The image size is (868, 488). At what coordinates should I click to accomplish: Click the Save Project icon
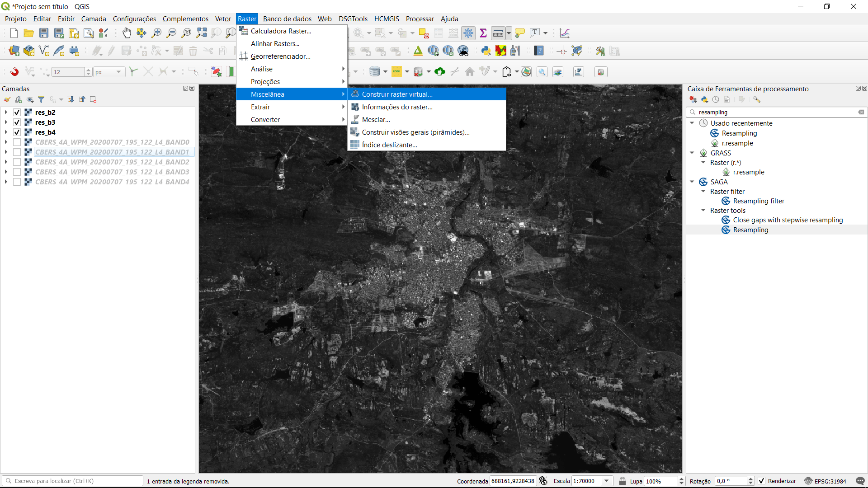click(x=44, y=33)
